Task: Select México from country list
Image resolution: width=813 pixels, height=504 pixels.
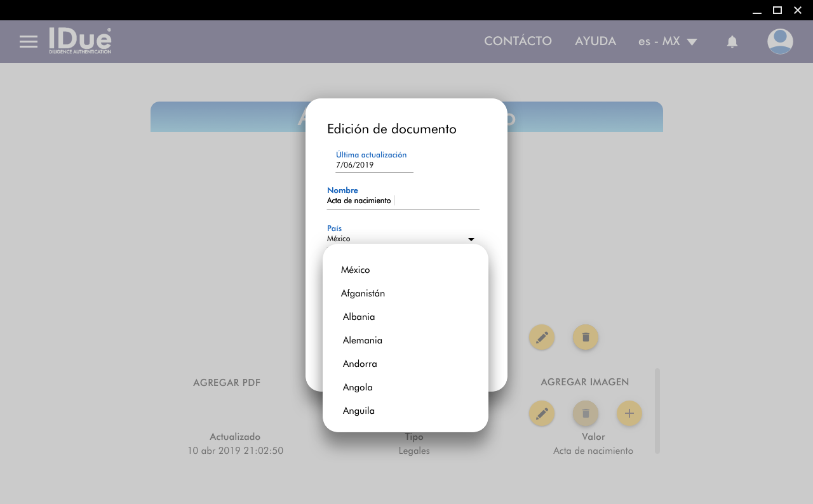Action: point(355,270)
